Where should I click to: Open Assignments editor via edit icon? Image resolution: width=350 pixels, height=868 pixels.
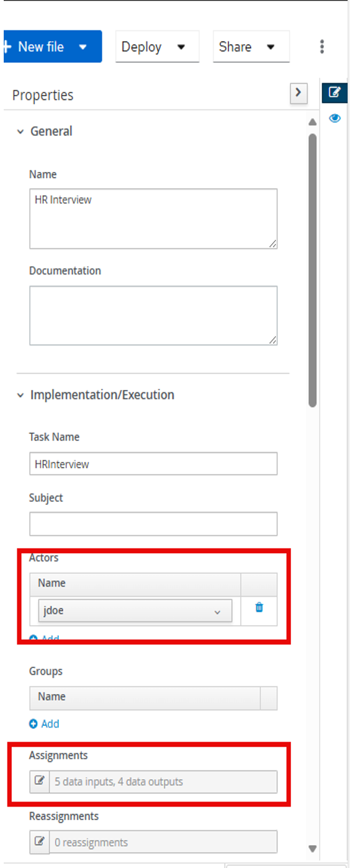pos(40,782)
